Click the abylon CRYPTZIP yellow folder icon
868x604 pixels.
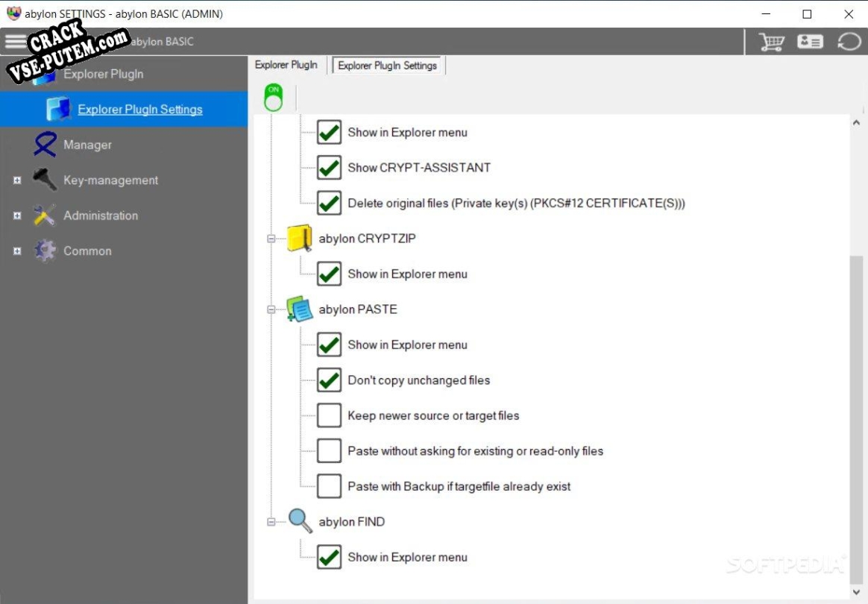(300, 238)
